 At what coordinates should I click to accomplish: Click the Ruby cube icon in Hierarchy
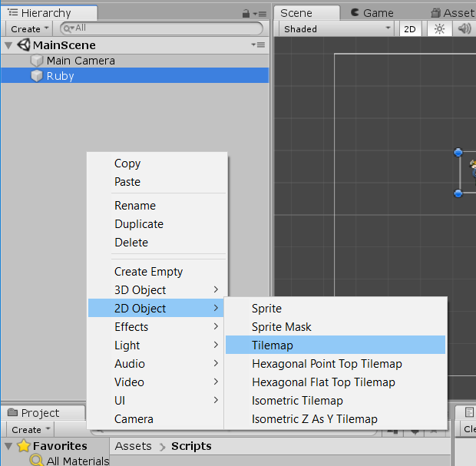pyautogui.click(x=37, y=75)
